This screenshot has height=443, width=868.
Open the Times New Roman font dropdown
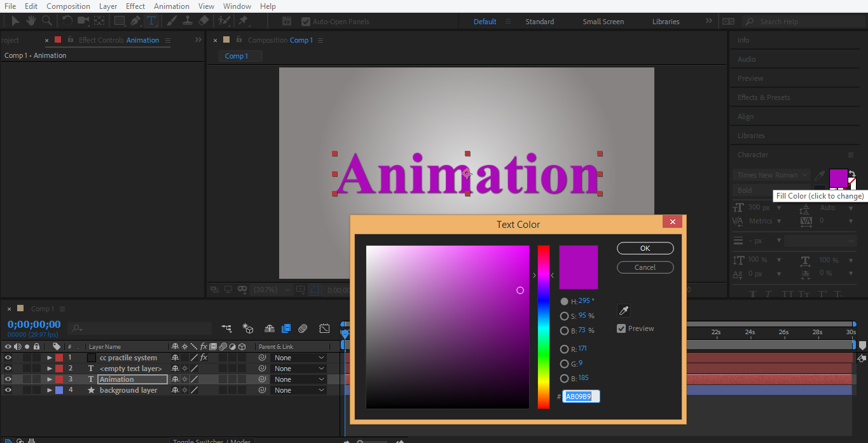pos(771,175)
